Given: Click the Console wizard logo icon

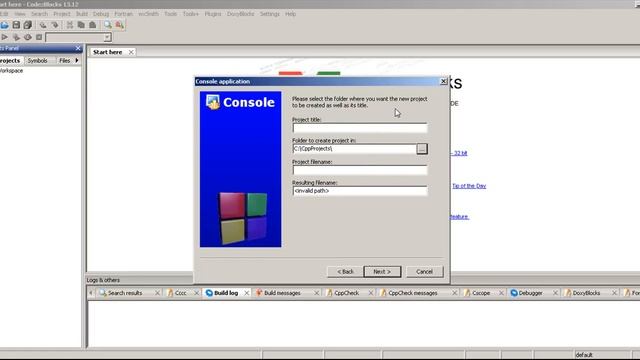Looking at the screenshot, I should point(213,102).
